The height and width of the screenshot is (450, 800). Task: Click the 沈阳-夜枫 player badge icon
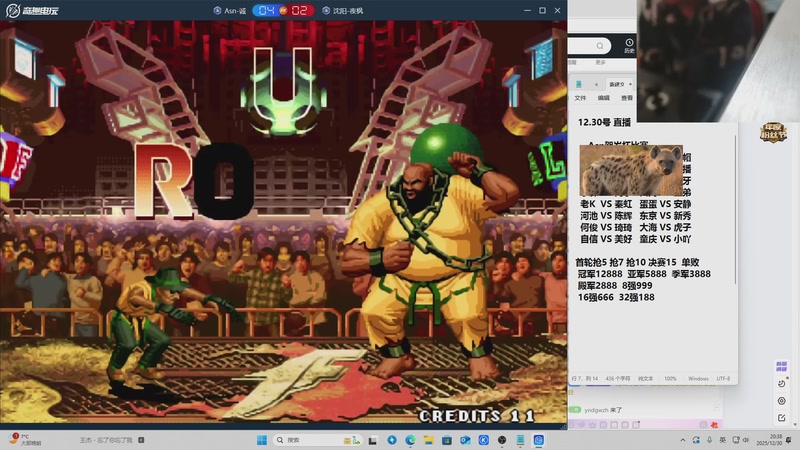click(x=326, y=10)
